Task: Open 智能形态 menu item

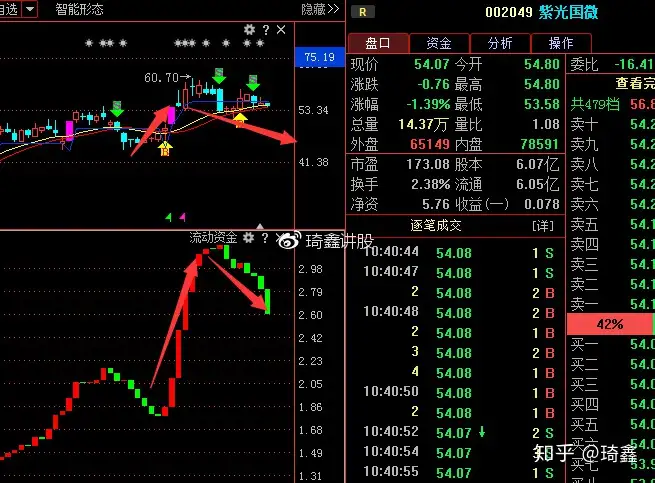Action: click(x=79, y=9)
